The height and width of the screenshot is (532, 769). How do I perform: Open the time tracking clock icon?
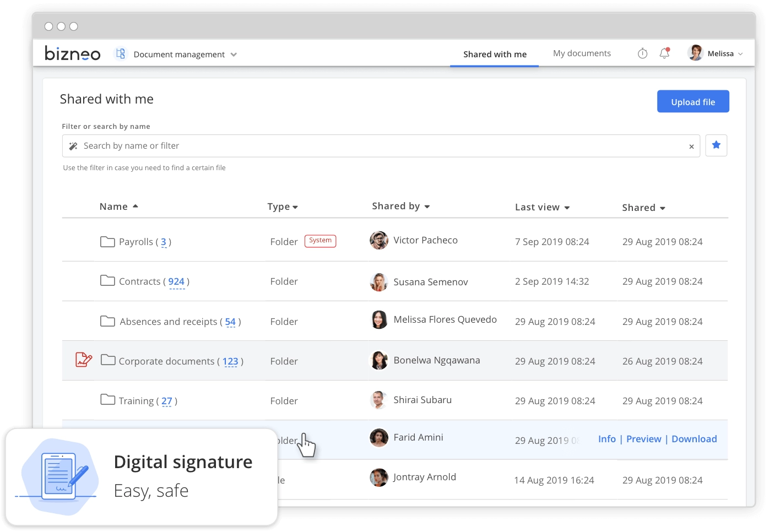tap(642, 53)
